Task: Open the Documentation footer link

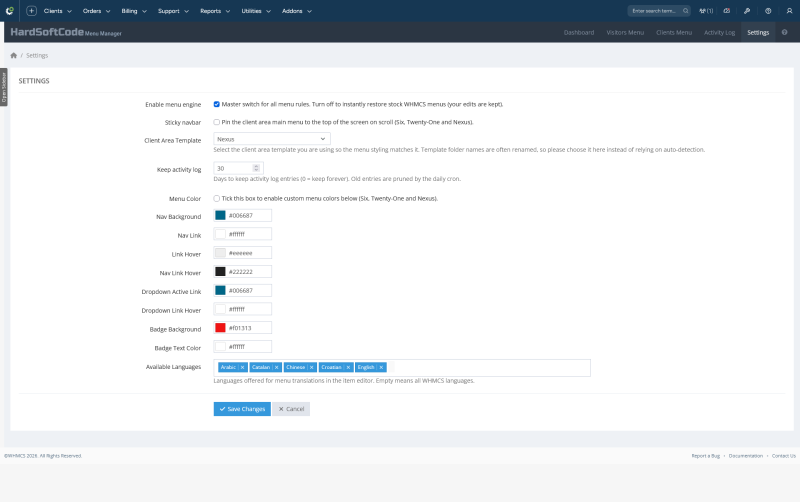Action: [745, 456]
